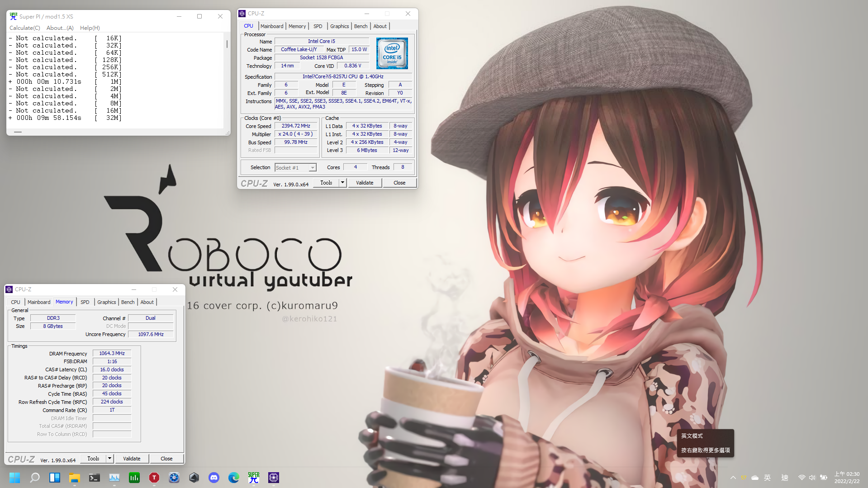Screen dimensions: 868x488
Task: Open the Terminal taskbar icon
Action: point(95,478)
